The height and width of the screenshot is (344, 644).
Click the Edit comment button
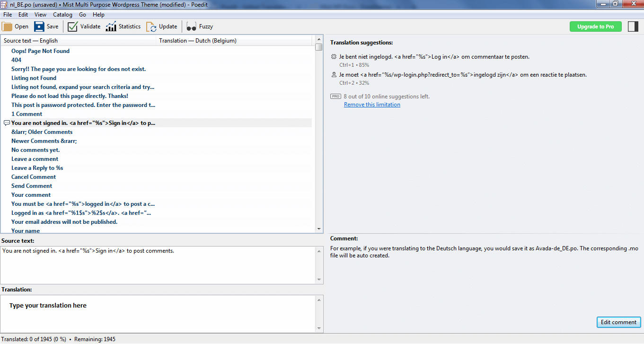click(618, 322)
